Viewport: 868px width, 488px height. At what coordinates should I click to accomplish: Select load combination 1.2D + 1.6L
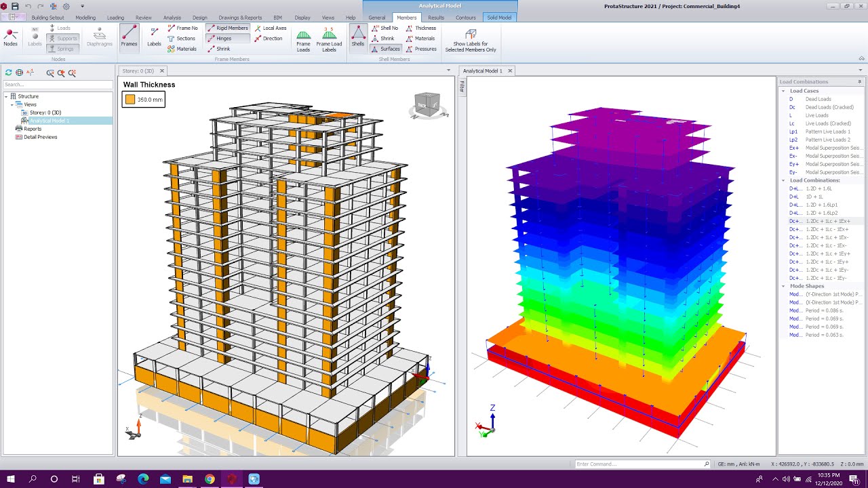(821, 188)
